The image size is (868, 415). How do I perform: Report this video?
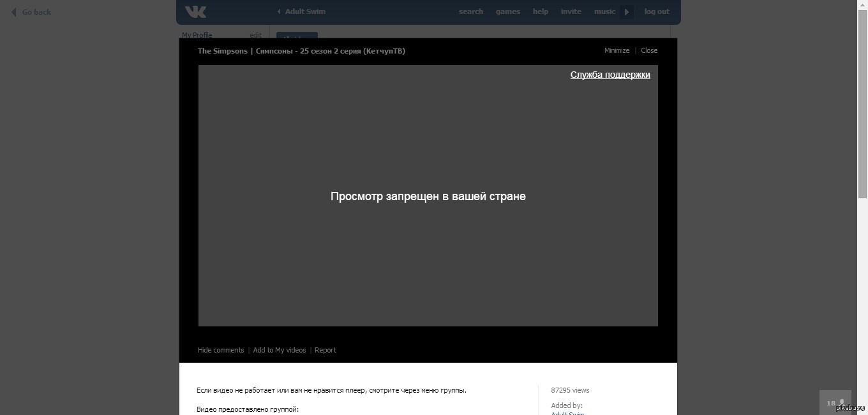[x=325, y=350]
